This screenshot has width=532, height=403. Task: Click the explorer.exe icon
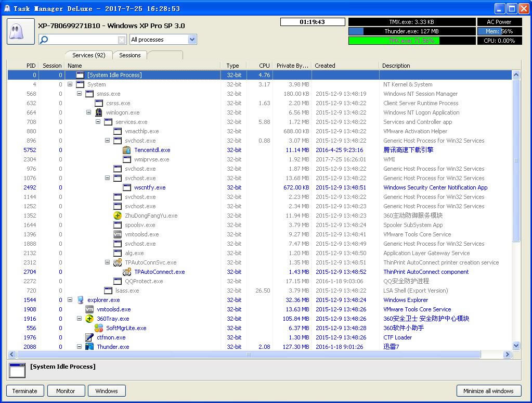(x=80, y=300)
